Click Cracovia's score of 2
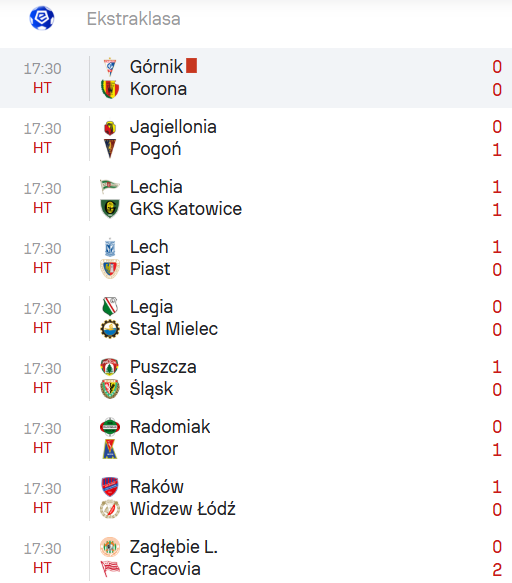 (497, 570)
